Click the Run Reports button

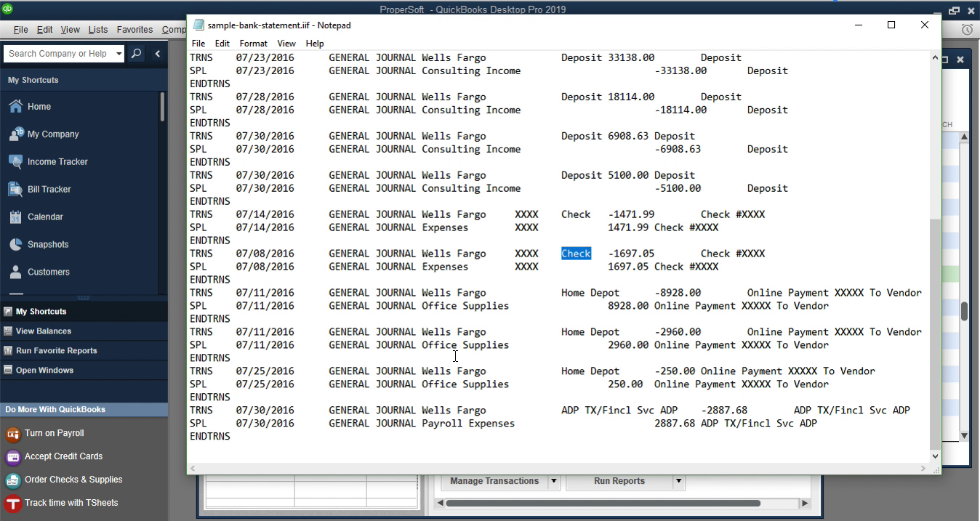pyautogui.click(x=619, y=481)
